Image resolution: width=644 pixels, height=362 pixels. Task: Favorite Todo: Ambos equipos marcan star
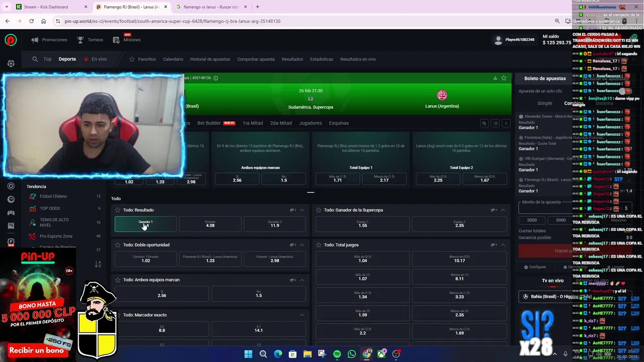[x=118, y=280]
